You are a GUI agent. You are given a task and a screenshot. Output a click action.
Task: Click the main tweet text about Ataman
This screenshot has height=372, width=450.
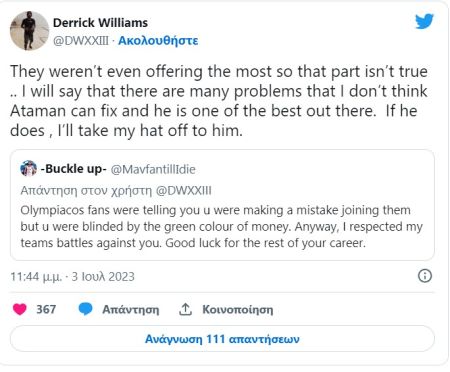click(x=219, y=101)
